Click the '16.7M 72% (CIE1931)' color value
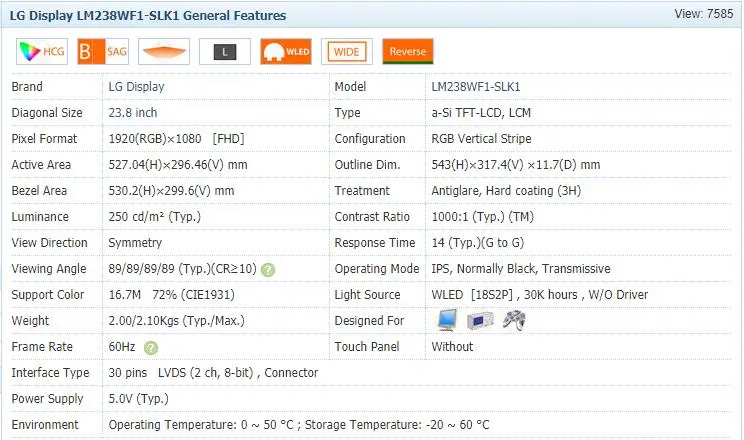The width and height of the screenshot is (744, 440). pos(172,295)
